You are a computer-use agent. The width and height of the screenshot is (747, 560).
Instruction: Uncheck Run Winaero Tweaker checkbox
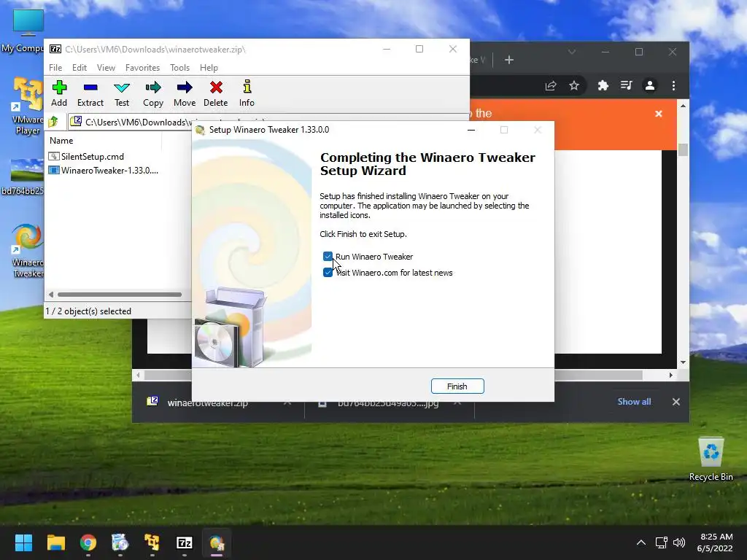click(x=328, y=257)
